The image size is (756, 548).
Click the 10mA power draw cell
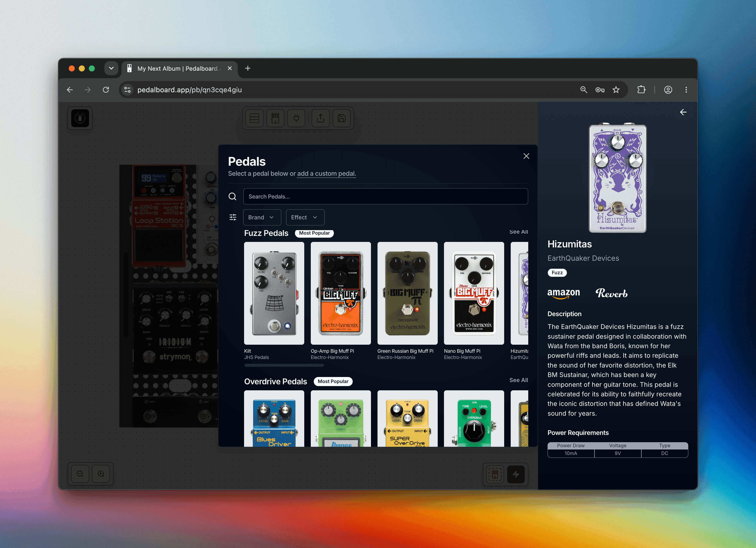571,453
